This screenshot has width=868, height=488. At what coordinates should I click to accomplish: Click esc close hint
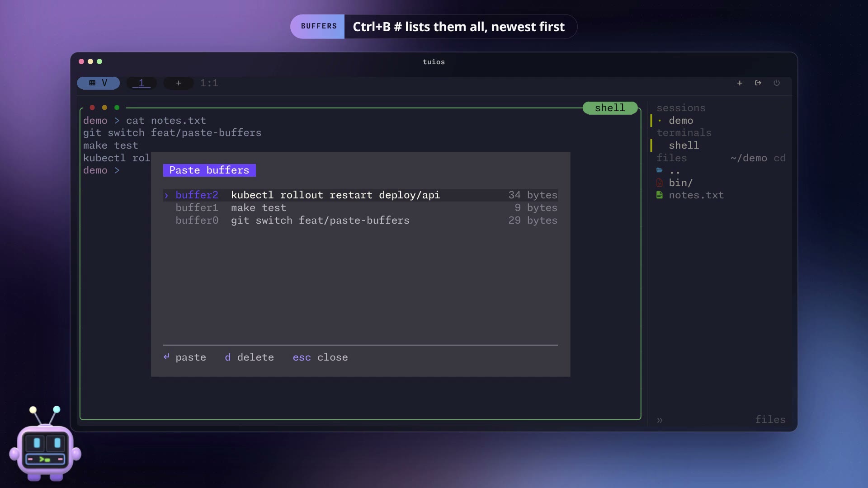(x=320, y=357)
